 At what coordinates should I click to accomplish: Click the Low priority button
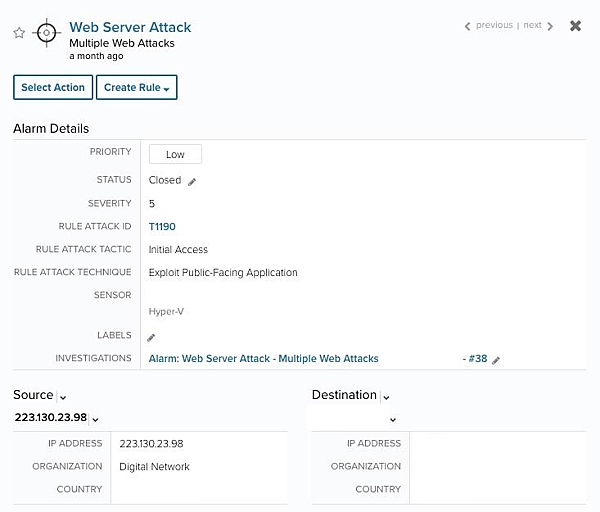pyautogui.click(x=175, y=155)
